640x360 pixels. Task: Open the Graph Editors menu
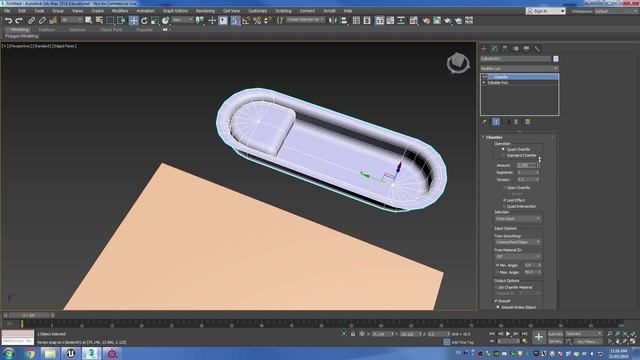tap(176, 11)
